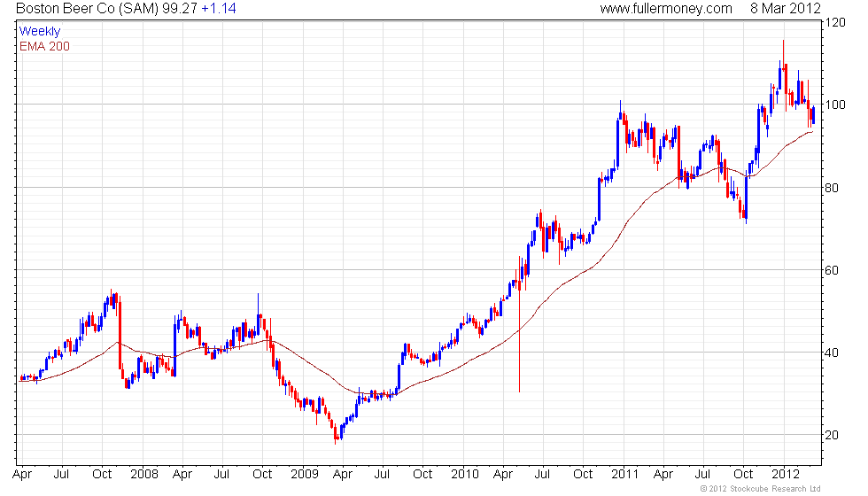This screenshot has height=496, width=868.
Task: Click the lowest candle near 18 in 2009
Action: (x=336, y=436)
